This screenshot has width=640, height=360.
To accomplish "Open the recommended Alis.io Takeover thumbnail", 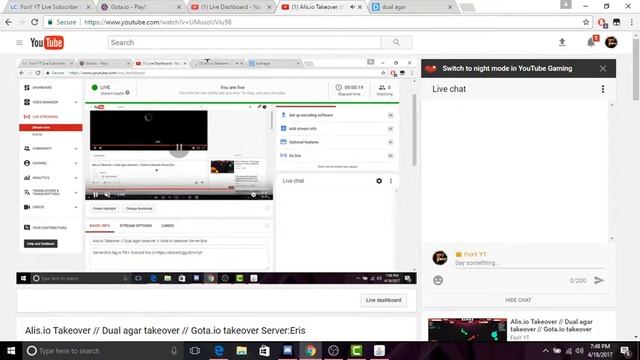I will 467,330.
